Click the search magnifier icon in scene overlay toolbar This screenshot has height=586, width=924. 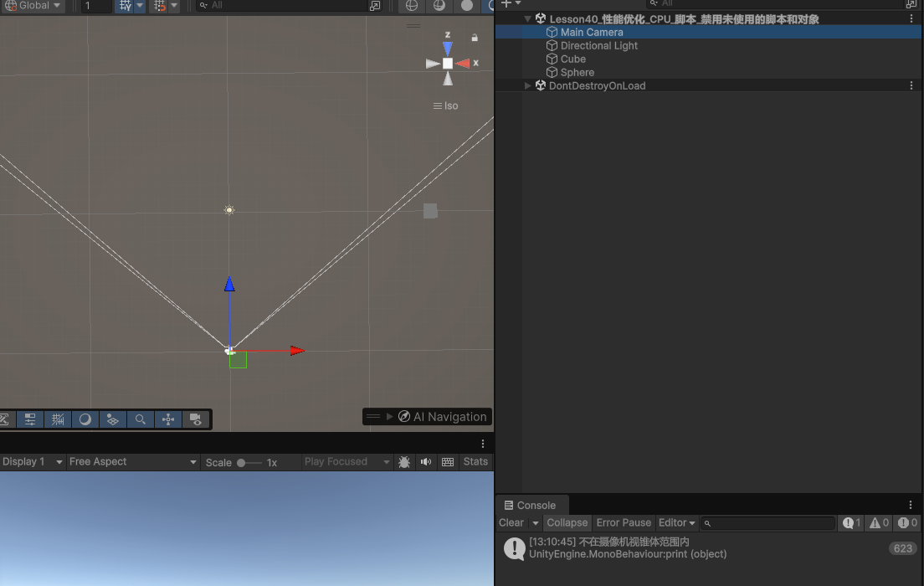141,419
